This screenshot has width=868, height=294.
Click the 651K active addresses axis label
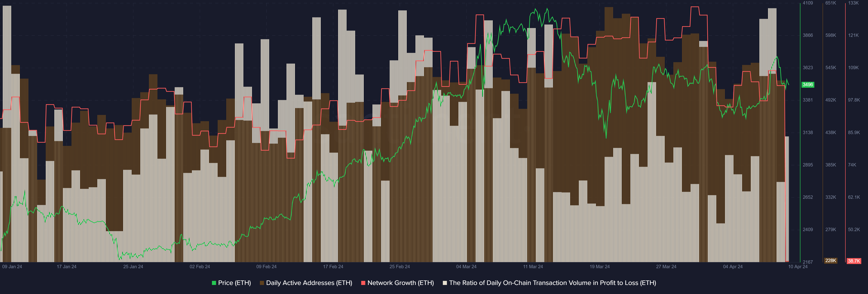831,3
